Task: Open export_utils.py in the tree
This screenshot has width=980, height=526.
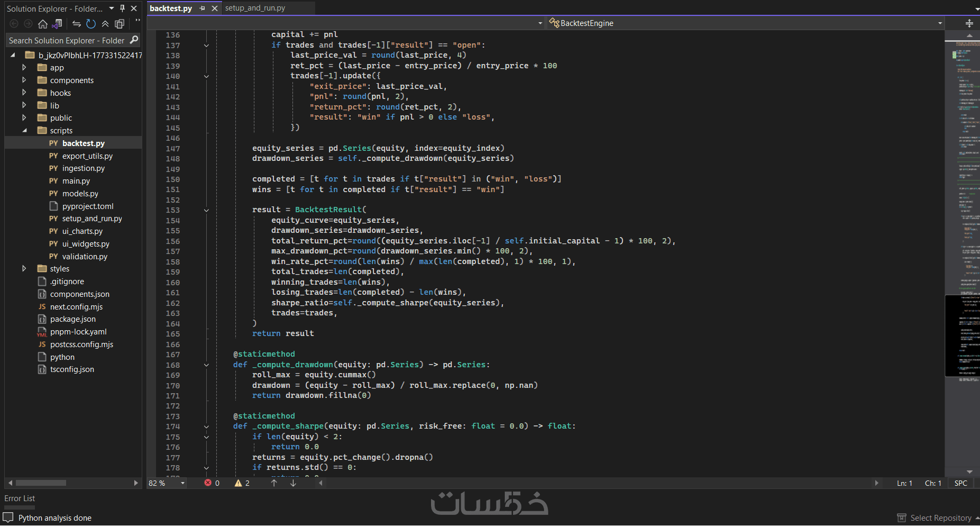Action: point(87,156)
